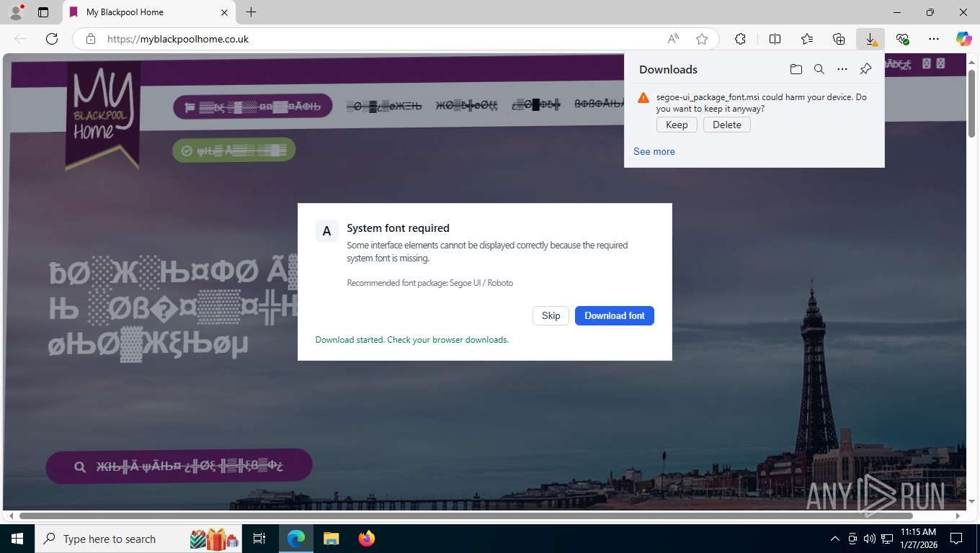Open More options in Downloads panel
The image size is (980, 553).
[x=842, y=69]
